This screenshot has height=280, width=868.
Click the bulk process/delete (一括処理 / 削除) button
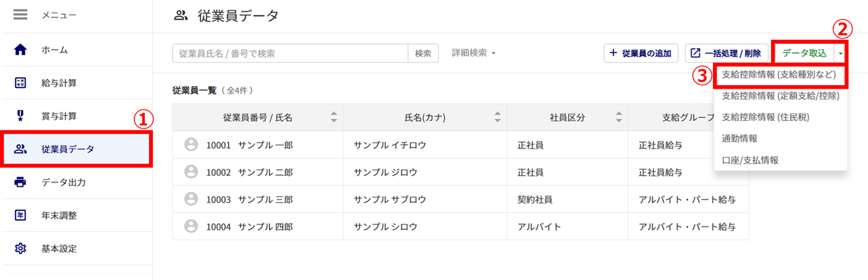coord(726,53)
